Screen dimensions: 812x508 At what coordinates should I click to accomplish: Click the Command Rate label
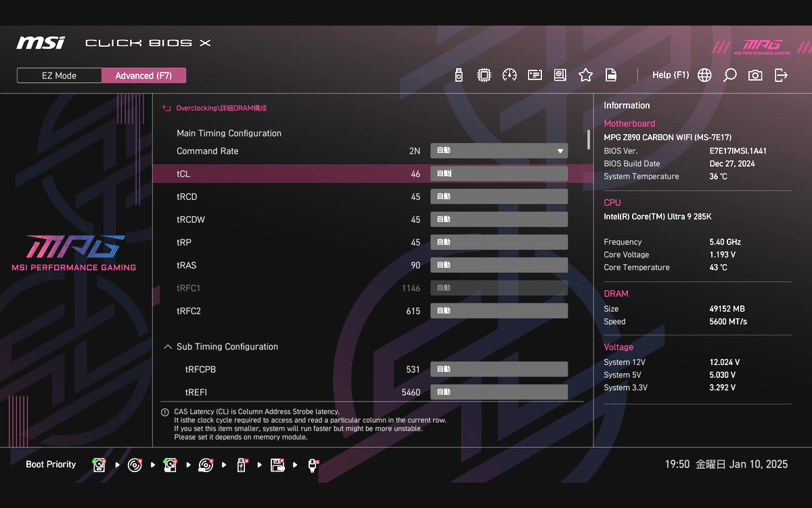(x=208, y=151)
